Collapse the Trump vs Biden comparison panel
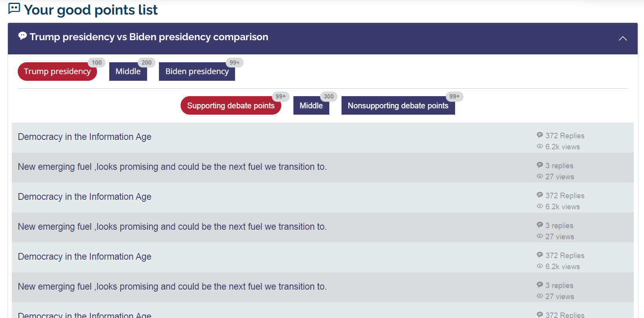The image size is (644, 318). point(623,38)
